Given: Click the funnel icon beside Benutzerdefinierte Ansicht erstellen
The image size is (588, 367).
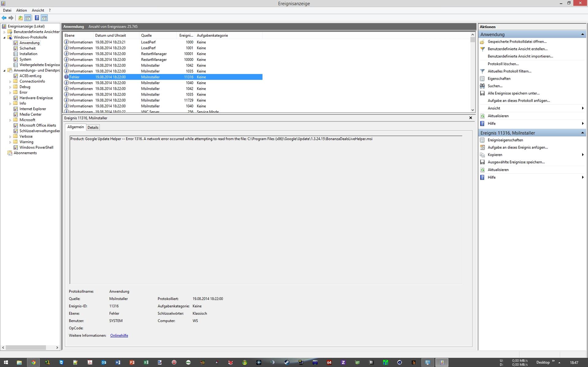Looking at the screenshot, I should click(x=482, y=49).
